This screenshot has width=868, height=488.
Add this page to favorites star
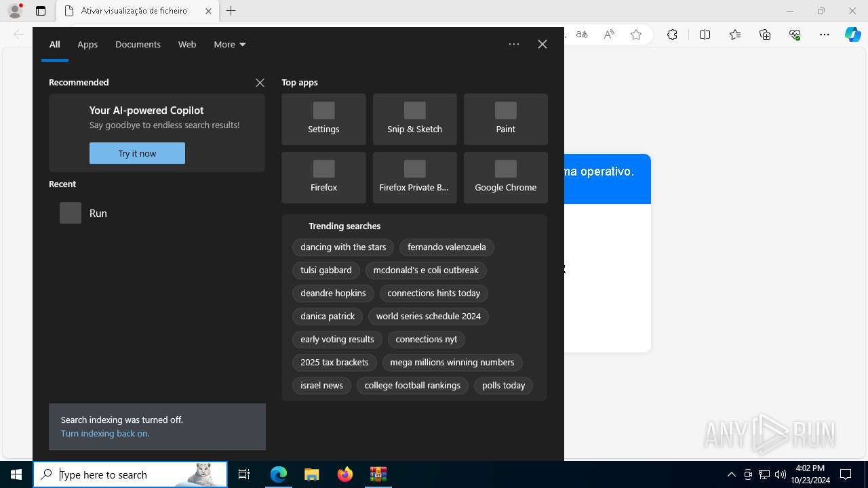636,35
